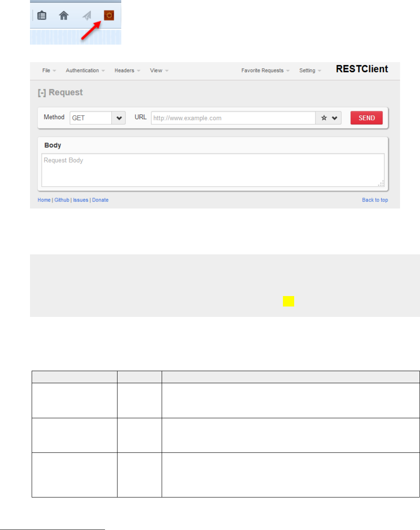The image size is (420, 530).
Task: Click the URL input field
Action: point(233,118)
